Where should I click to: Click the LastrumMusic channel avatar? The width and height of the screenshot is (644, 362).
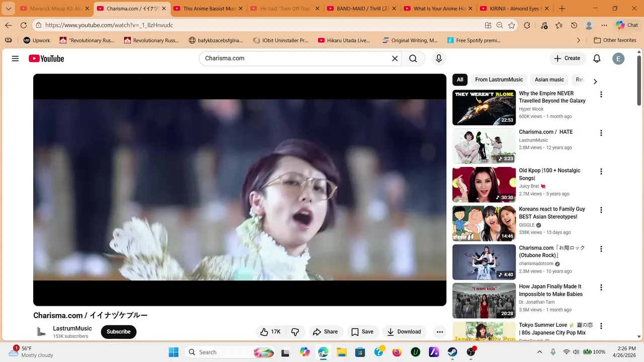click(x=41, y=332)
